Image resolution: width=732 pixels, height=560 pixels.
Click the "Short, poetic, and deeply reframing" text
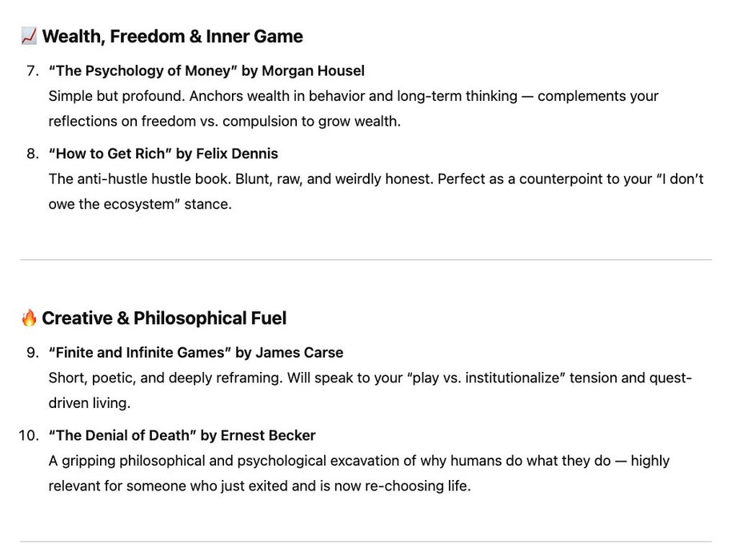370,390
